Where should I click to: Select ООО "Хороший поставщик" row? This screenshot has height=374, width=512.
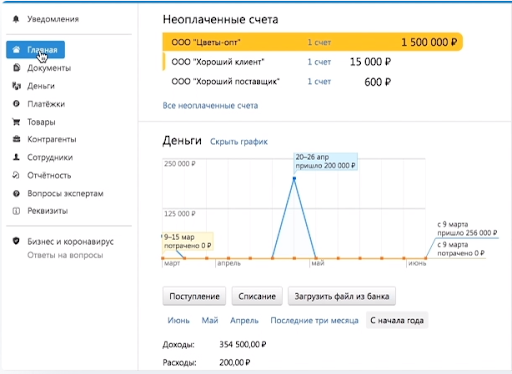click(x=278, y=81)
